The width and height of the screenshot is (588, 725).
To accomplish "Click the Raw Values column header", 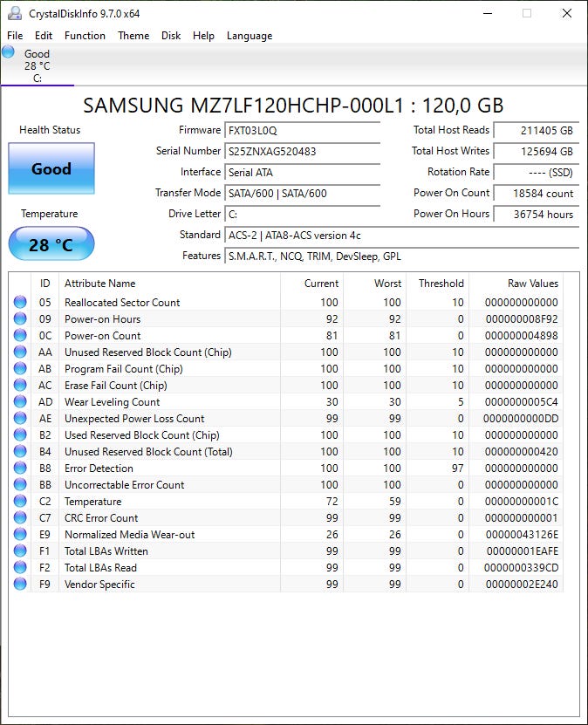I will click(532, 284).
